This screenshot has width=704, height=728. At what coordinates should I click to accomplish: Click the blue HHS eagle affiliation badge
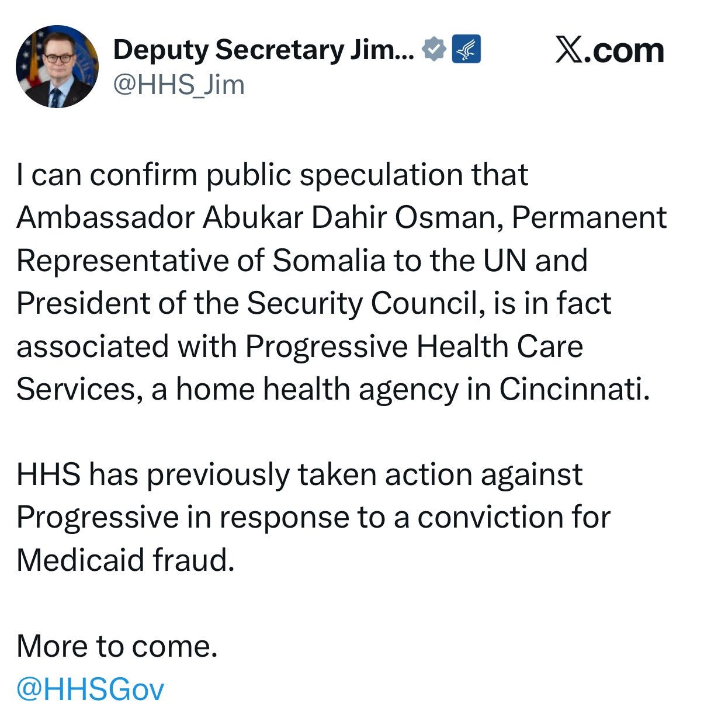(x=466, y=50)
